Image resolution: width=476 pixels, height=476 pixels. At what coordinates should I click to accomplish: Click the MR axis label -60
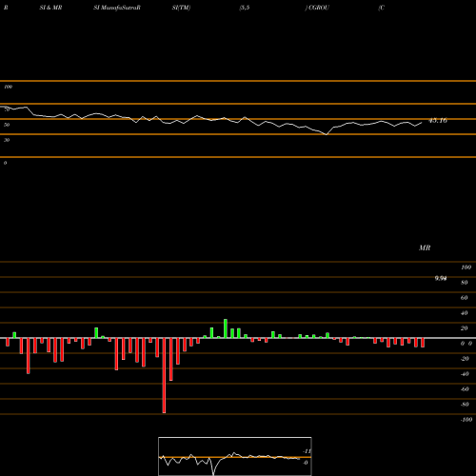coord(465,389)
